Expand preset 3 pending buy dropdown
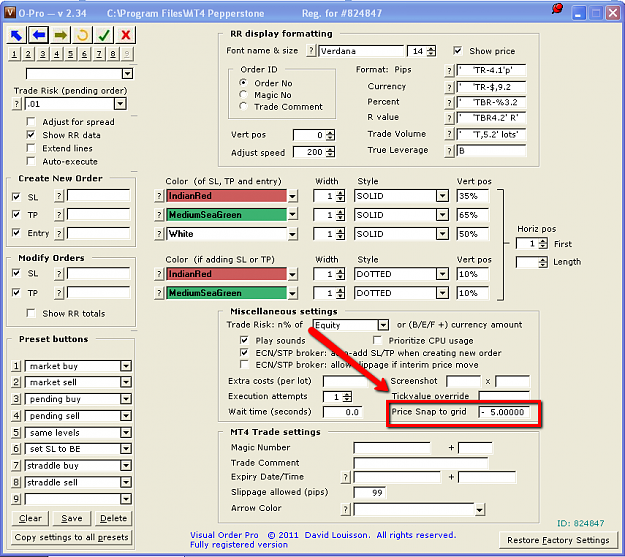Image resolution: width=625 pixels, height=557 pixels. click(x=126, y=399)
